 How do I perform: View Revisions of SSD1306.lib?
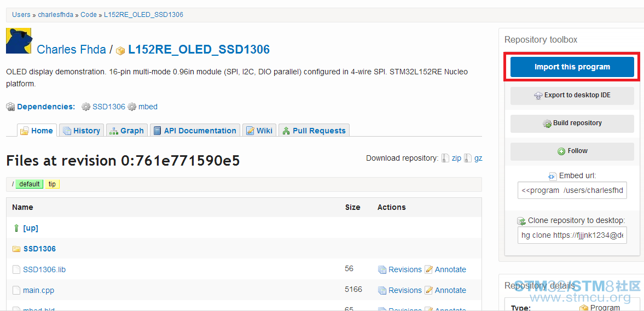coord(405,269)
